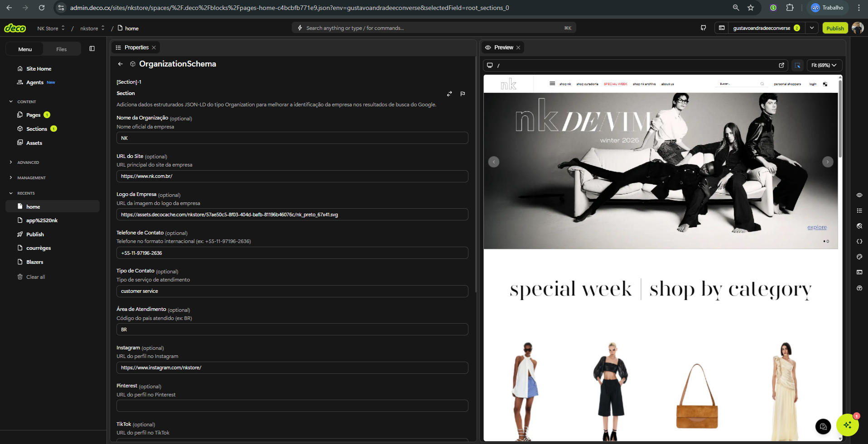Open the environment dropdown next to gustavoandradeeconverse
Image resolution: width=868 pixels, height=444 pixels.
[x=811, y=28]
